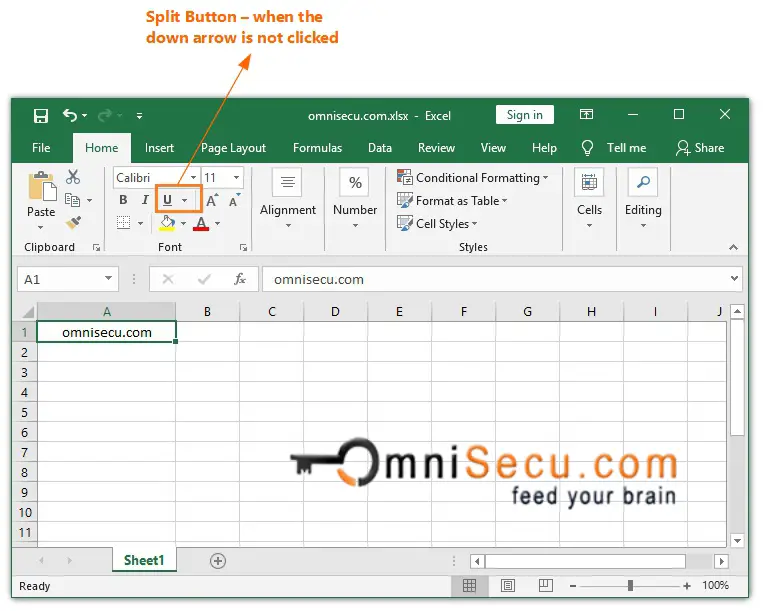Expand the Paste options arrow
The image size is (763, 611).
(41, 227)
